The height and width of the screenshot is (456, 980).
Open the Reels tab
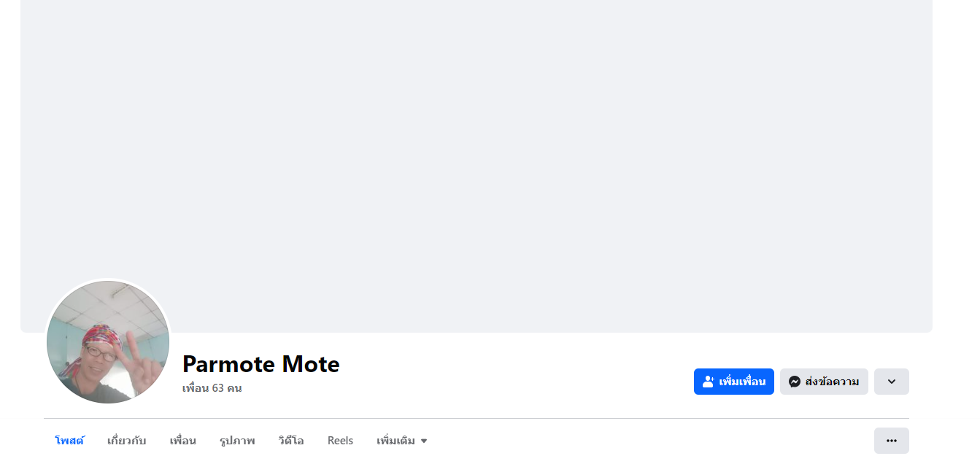coord(340,441)
